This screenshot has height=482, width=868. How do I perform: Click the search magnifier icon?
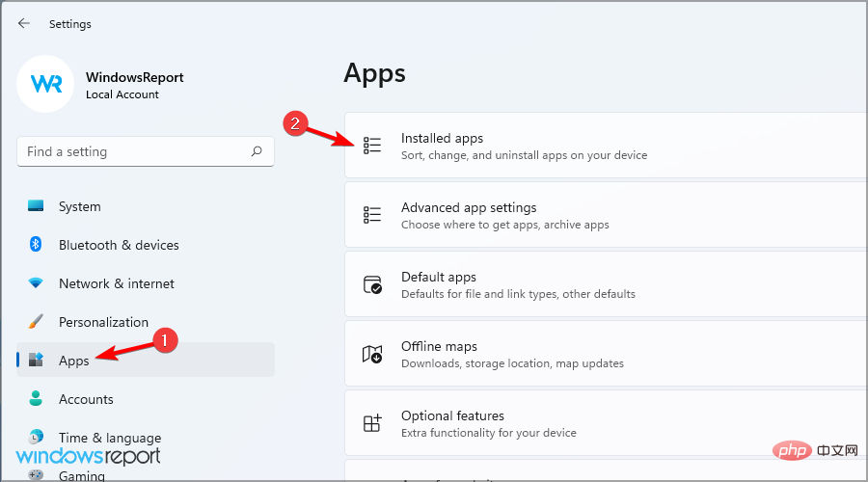257,151
